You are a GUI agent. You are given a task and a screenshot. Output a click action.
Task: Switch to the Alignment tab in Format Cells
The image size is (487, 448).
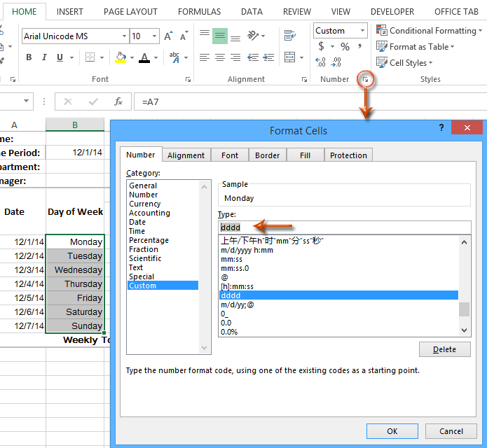tap(186, 155)
